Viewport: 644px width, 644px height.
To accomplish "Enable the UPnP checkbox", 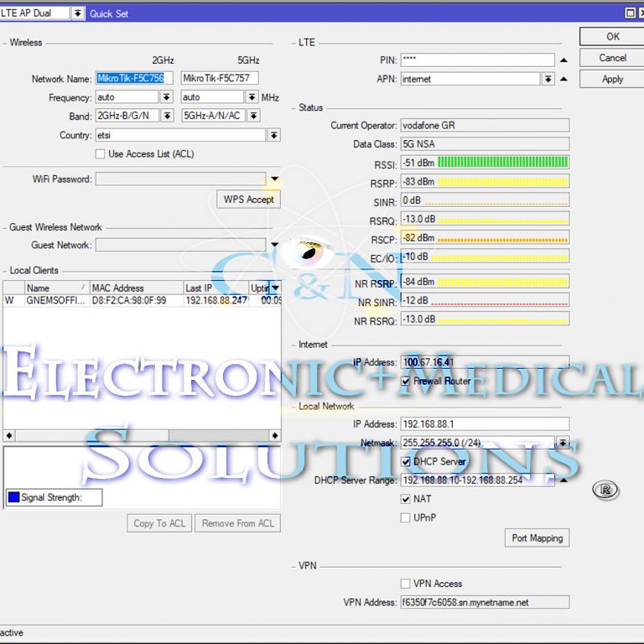I will point(405,517).
